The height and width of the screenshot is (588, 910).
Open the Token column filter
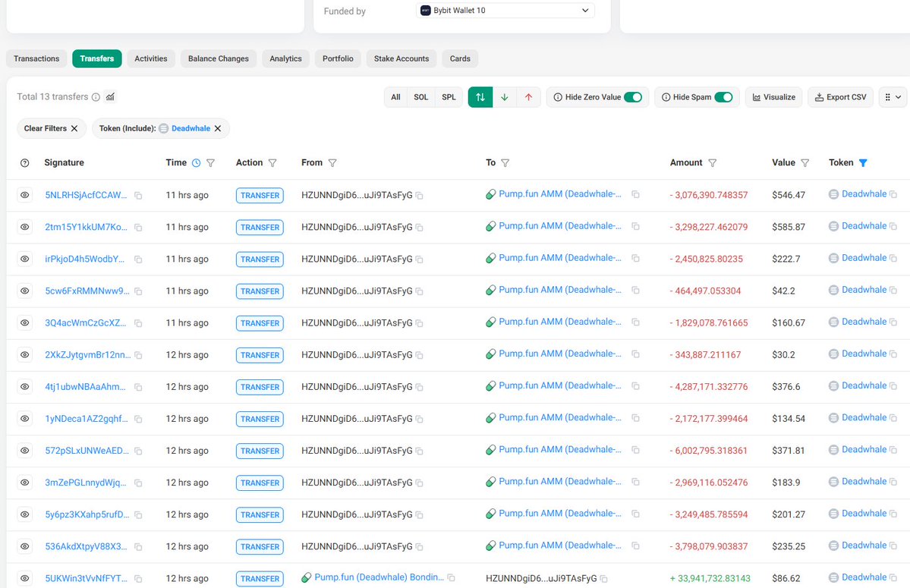[864, 162]
